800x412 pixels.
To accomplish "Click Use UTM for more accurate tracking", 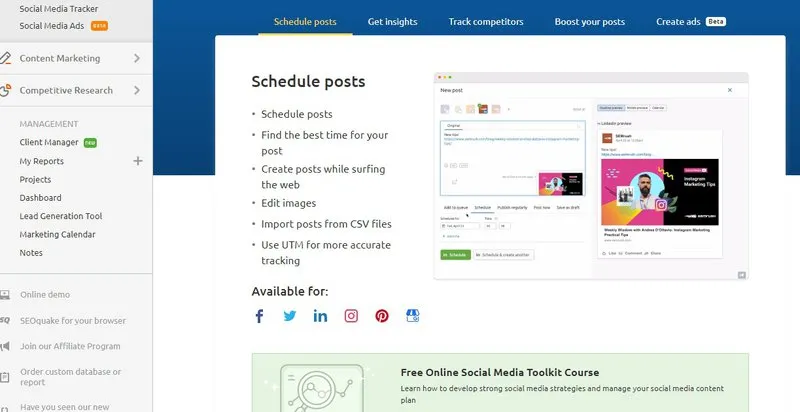I will point(326,252).
